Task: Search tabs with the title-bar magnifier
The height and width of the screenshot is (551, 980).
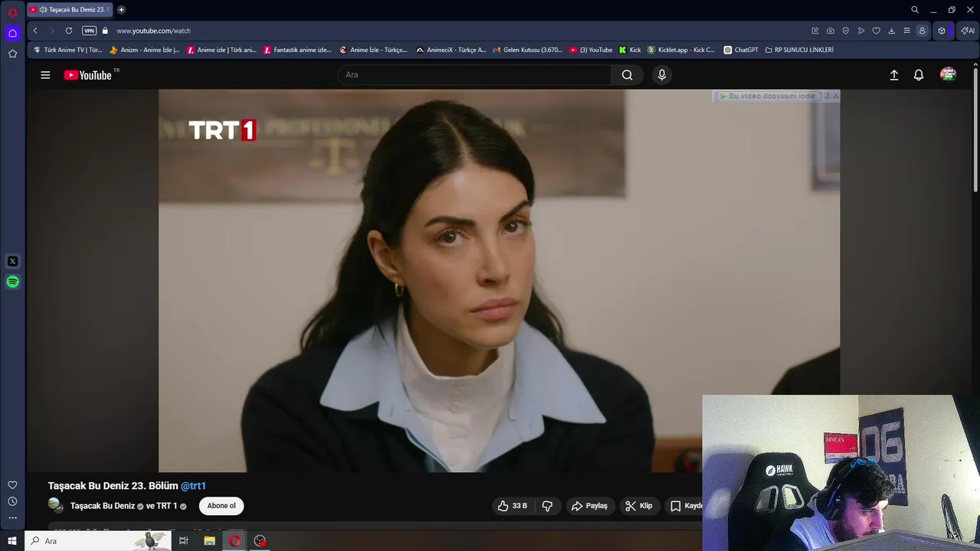Action: [915, 10]
